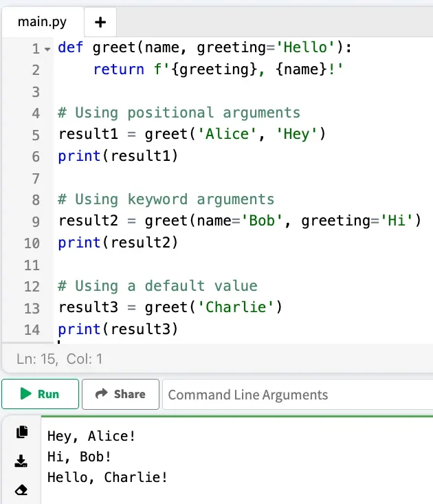Click the '# Using a default value' comment
The height and width of the screenshot is (504, 433).
pyautogui.click(x=157, y=286)
